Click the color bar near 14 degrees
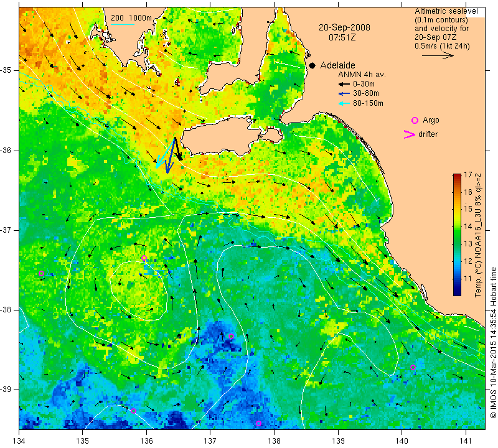The image size is (498, 448). tap(457, 226)
